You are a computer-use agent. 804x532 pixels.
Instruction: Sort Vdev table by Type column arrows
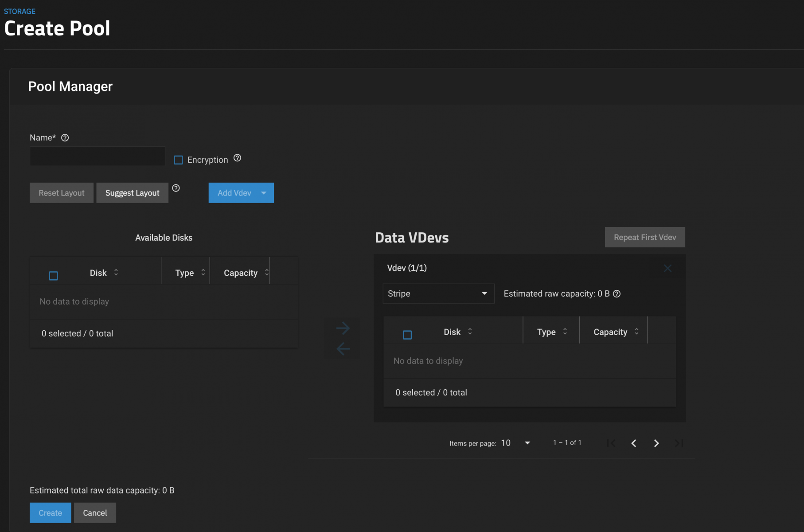click(565, 331)
